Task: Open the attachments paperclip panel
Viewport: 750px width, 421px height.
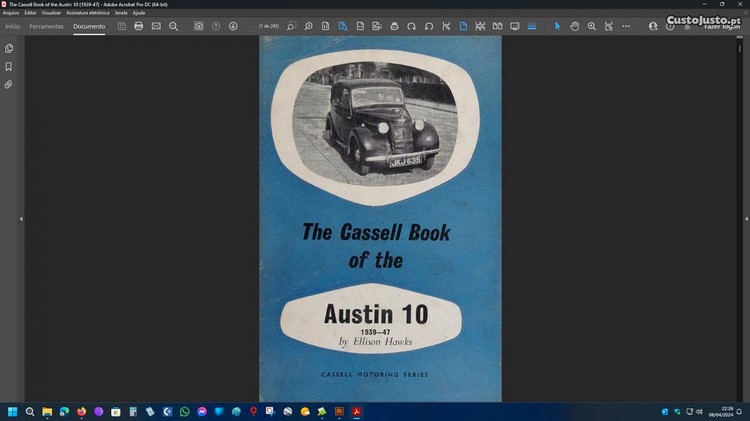Action: (x=9, y=84)
